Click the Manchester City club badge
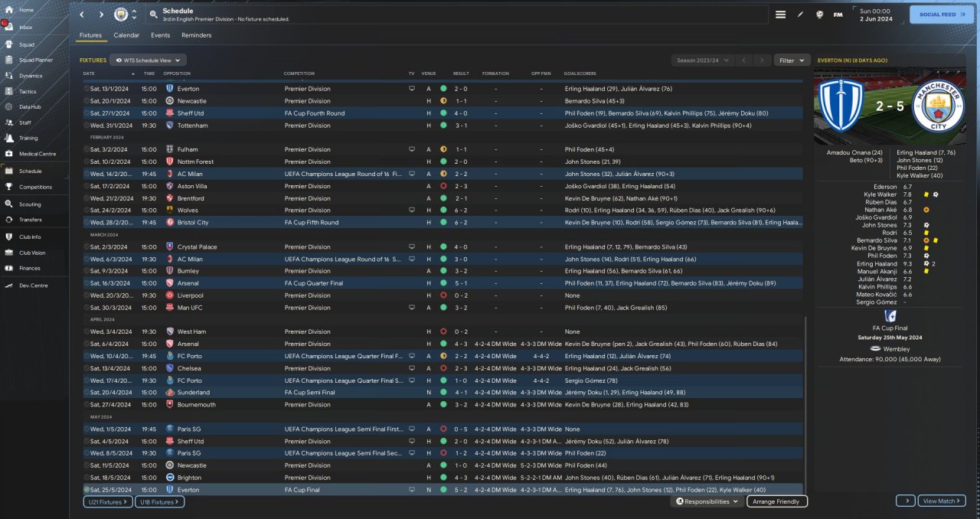980x519 pixels. [121, 15]
